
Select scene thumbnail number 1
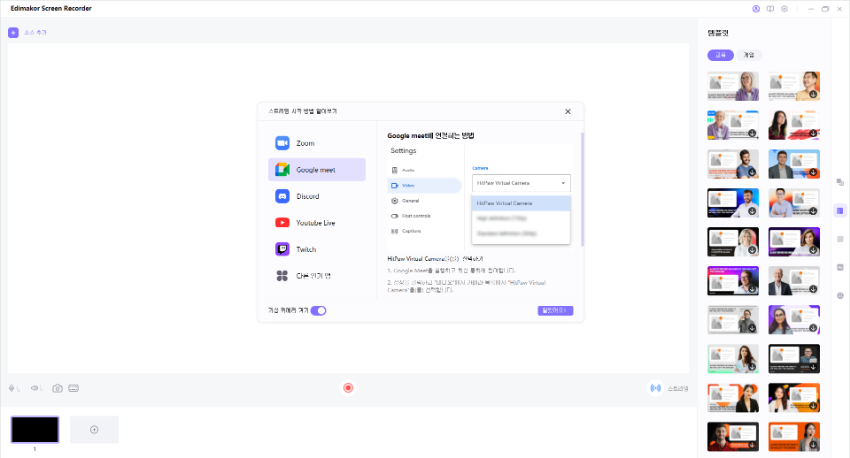click(x=35, y=429)
